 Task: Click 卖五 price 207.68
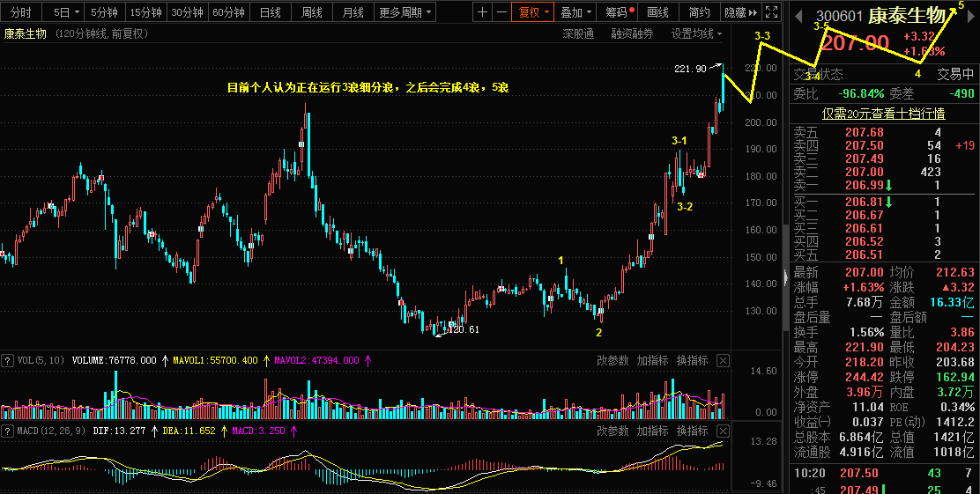tap(865, 132)
